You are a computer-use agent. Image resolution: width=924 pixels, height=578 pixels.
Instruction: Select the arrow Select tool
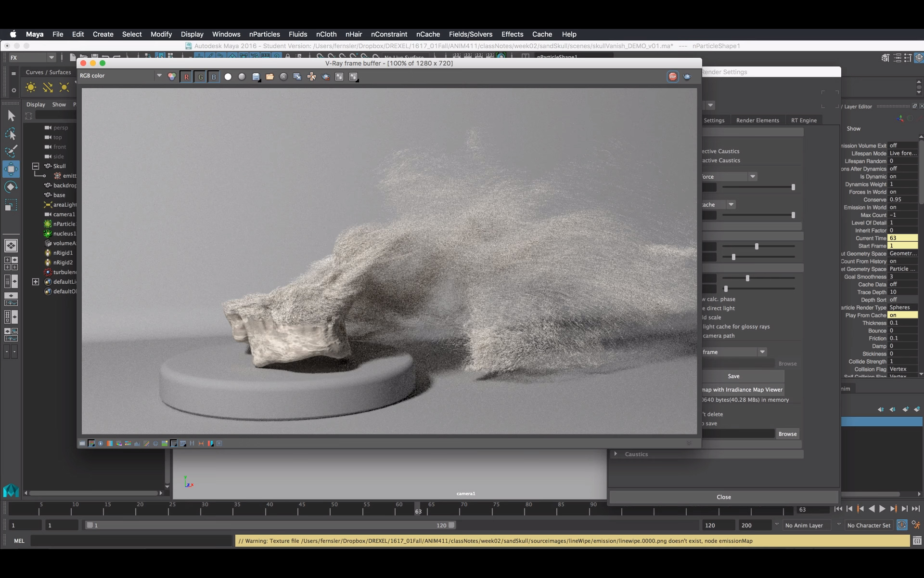coord(11,116)
